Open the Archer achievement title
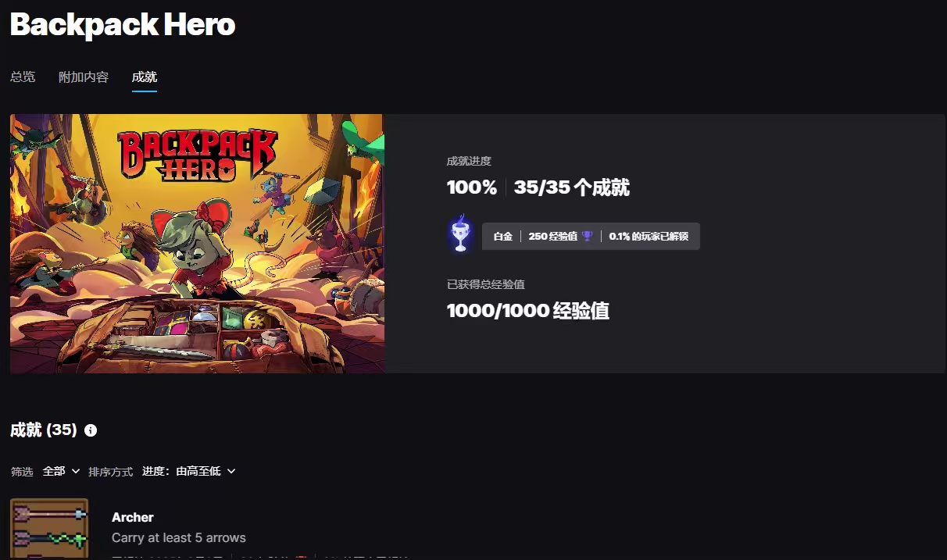 point(133,517)
